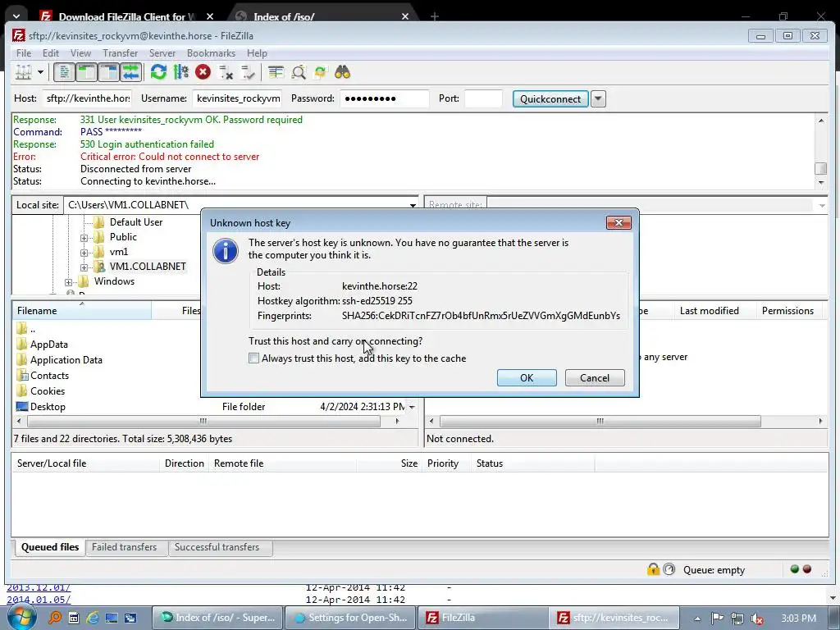Image resolution: width=840 pixels, height=630 pixels.
Task: Click volume icon in system tray
Action: click(x=757, y=619)
